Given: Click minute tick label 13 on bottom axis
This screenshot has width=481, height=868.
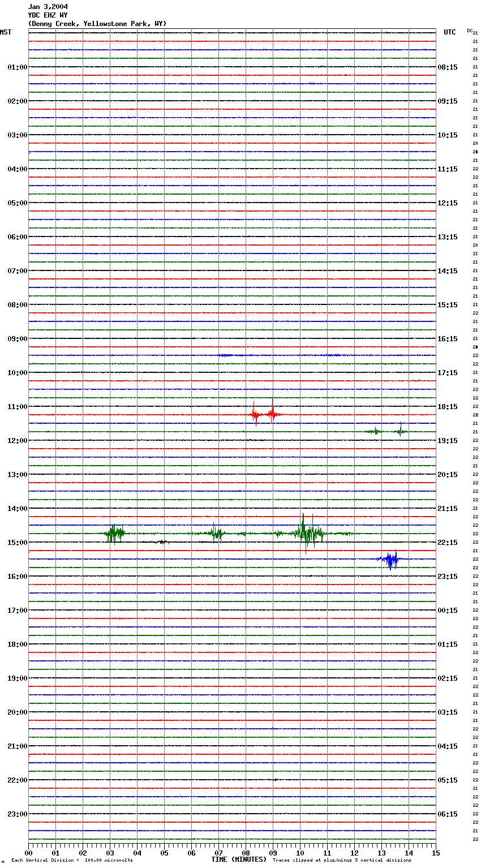Looking at the screenshot, I should click(x=382, y=853).
